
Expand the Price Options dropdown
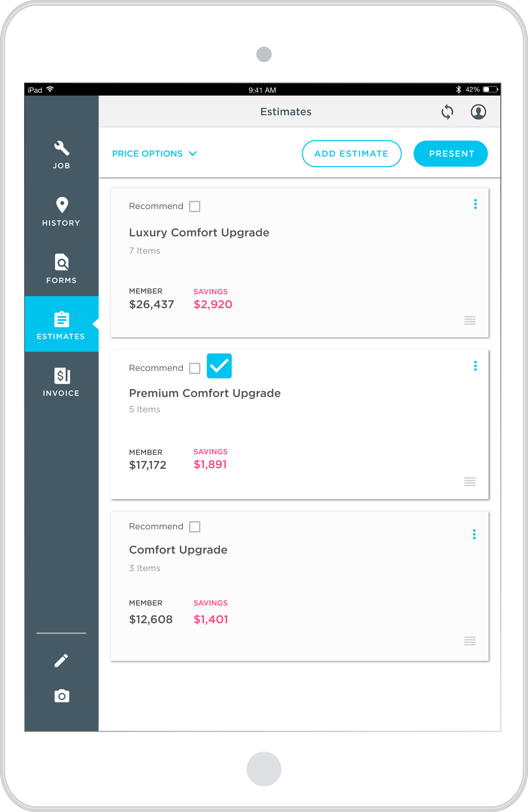pyautogui.click(x=154, y=154)
